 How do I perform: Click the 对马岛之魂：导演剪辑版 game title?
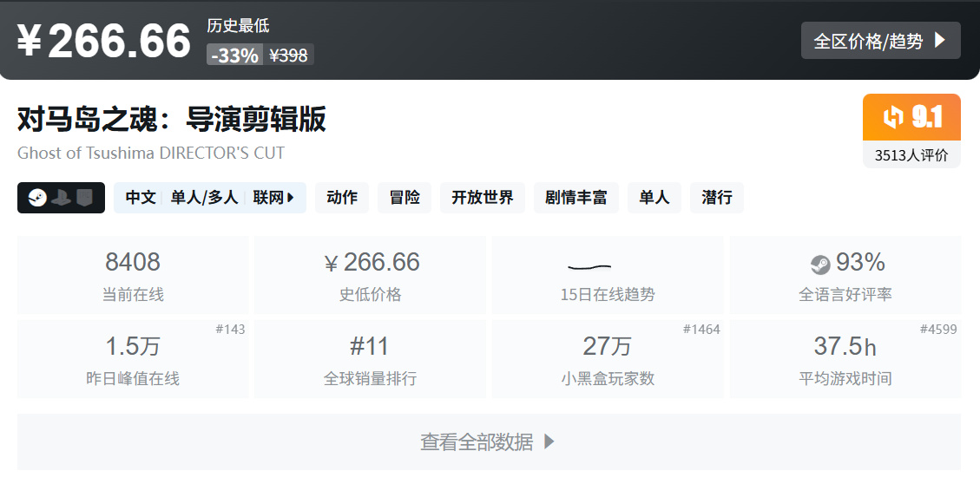point(172,120)
